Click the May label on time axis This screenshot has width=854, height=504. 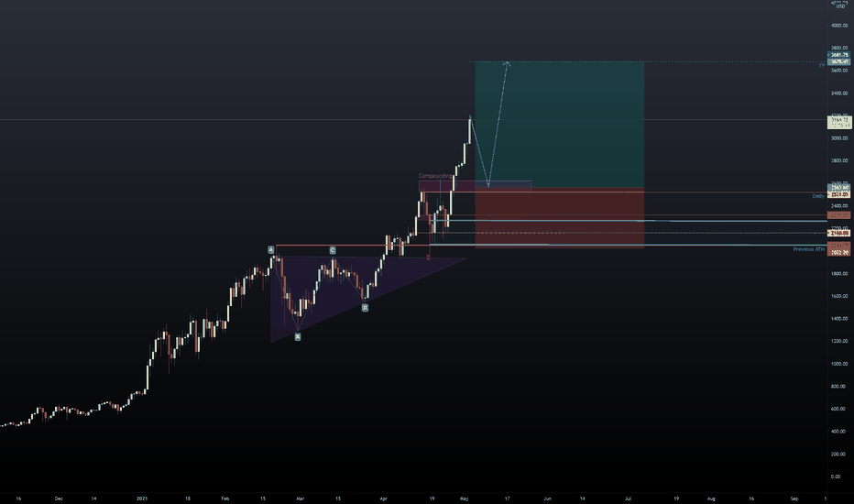tap(464, 499)
